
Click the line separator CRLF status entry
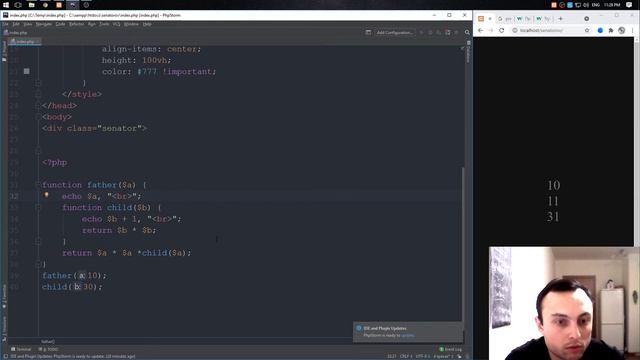[406, 356]
